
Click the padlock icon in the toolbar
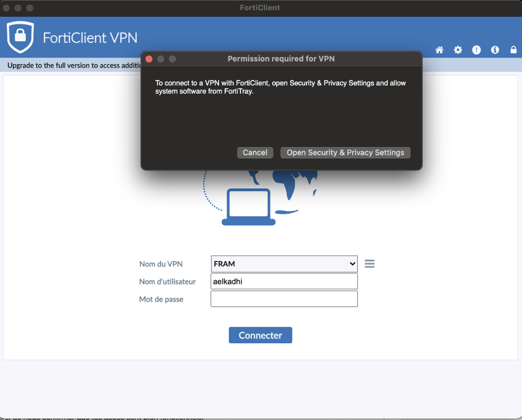[514, 50]
